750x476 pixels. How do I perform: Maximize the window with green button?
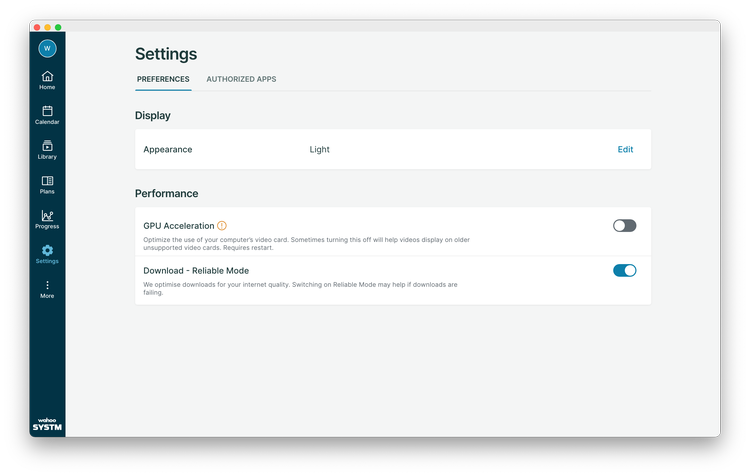(58, 27)
